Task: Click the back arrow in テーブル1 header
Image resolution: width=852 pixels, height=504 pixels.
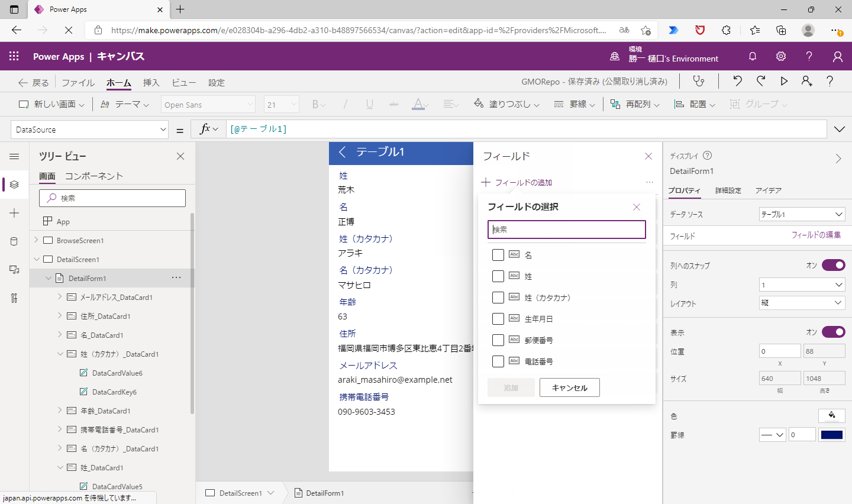Action: pyautogui.click(x=342, y=152)
